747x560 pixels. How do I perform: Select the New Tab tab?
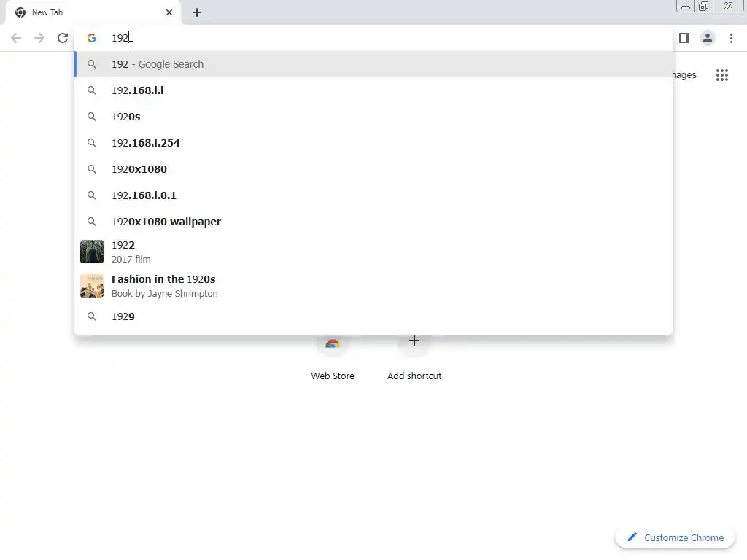tap(93, 13)
